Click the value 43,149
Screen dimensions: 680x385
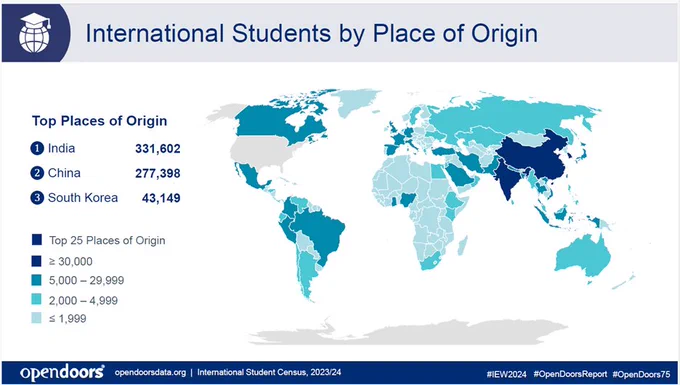pos(161,198)
